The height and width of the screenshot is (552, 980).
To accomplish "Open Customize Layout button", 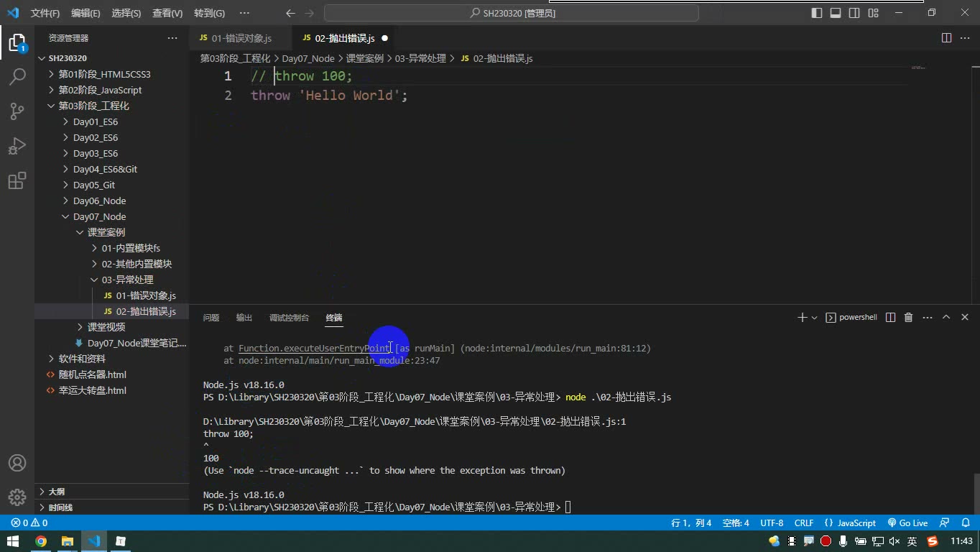I will [874, 13].
